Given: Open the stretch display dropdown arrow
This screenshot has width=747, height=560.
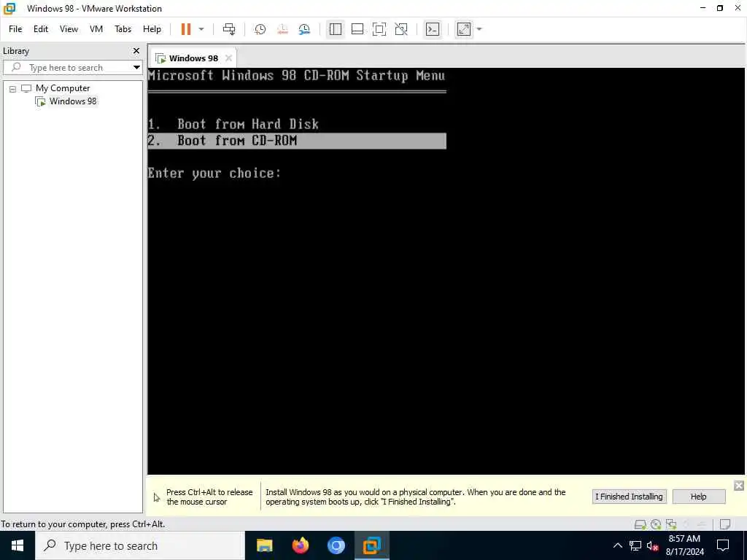Looking at the screenshot, I should pyautogui.click(x=479, y=29).
